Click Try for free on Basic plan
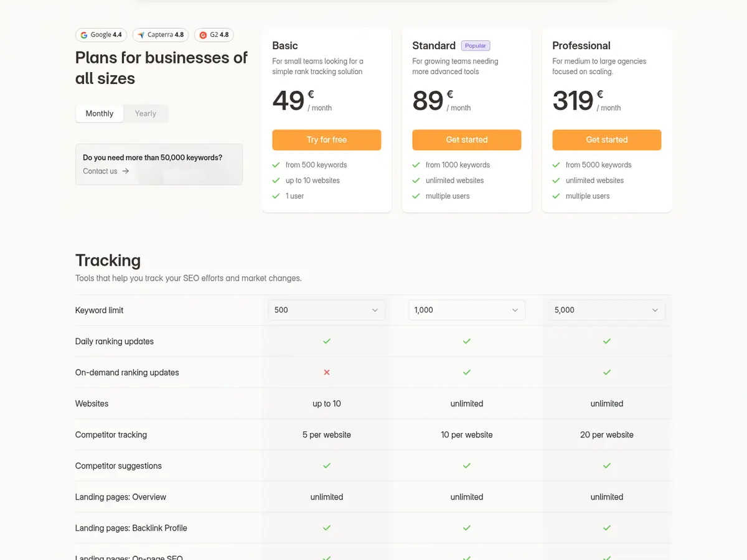The image size is (747, 560). click(327, 140)
